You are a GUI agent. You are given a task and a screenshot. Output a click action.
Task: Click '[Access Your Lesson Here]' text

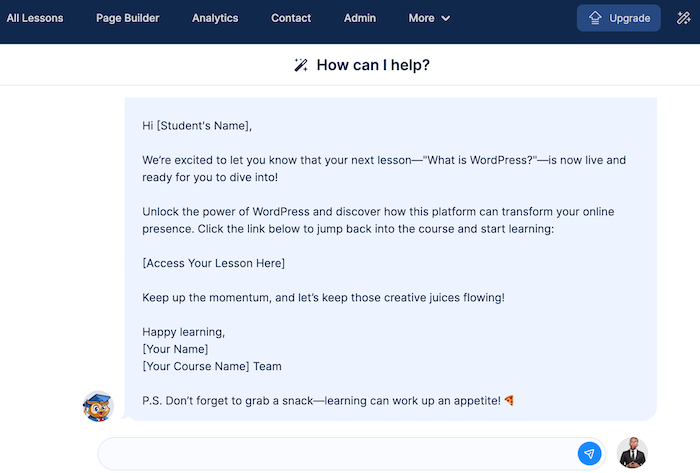[213, 263]
